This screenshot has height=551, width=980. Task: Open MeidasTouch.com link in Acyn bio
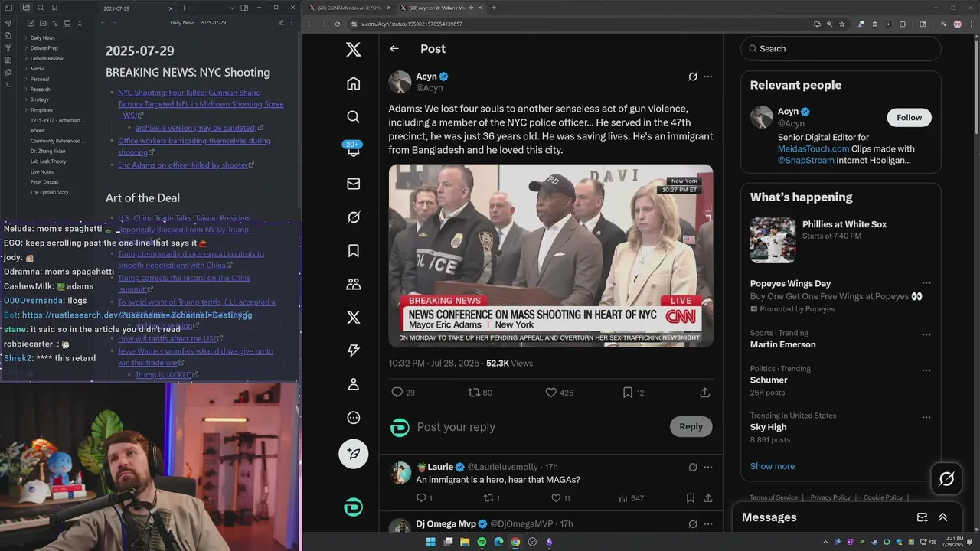pyautogui.click(x=813, y=148)
